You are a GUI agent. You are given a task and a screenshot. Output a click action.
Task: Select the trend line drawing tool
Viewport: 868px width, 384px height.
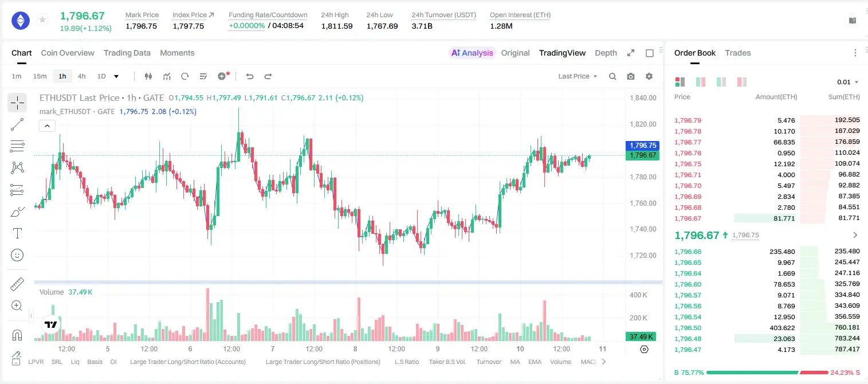[17, 124]
